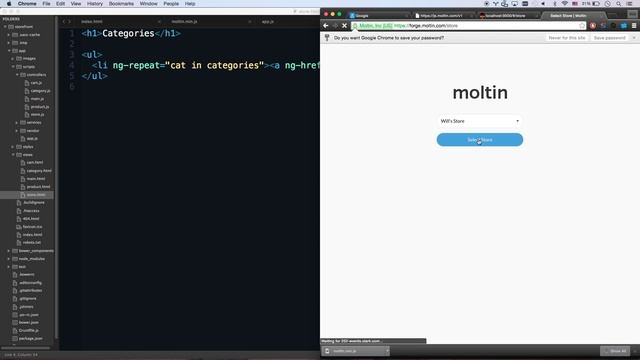The width and height of the screenshot is (640, 360).
Task: Click the volume icon in the menu bar
Action: (x=543, y=4)
